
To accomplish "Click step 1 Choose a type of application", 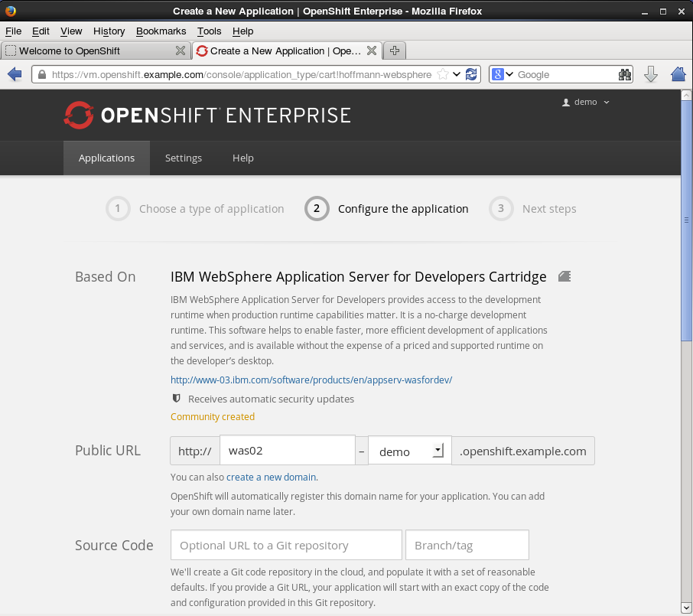I will coord(195,209).
